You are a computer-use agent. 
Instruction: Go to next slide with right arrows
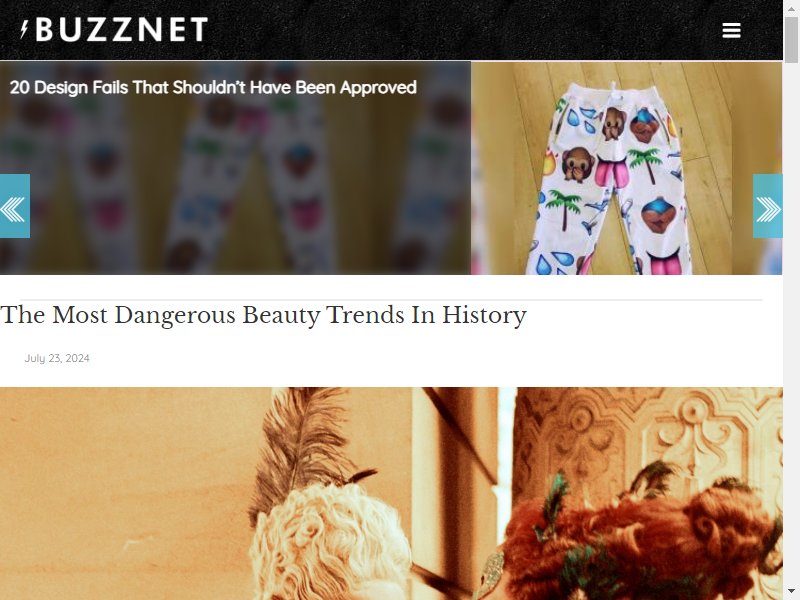[767, 206]
